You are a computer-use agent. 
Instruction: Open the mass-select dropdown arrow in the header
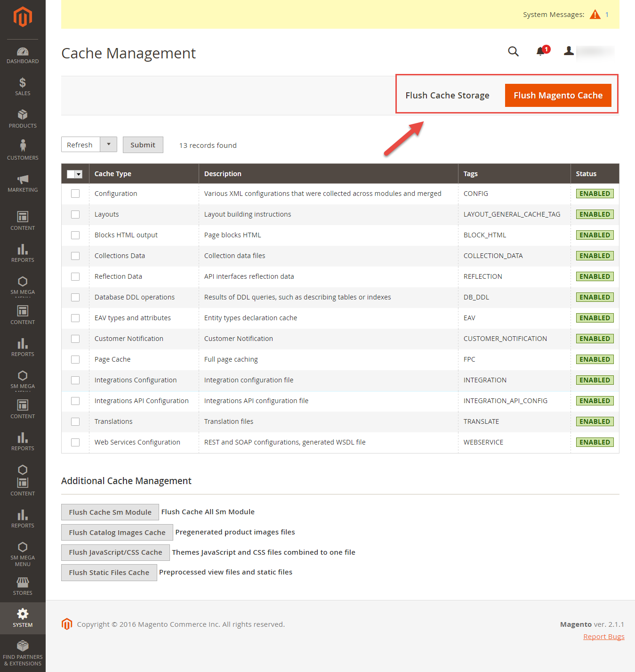[x=79, y=174]
